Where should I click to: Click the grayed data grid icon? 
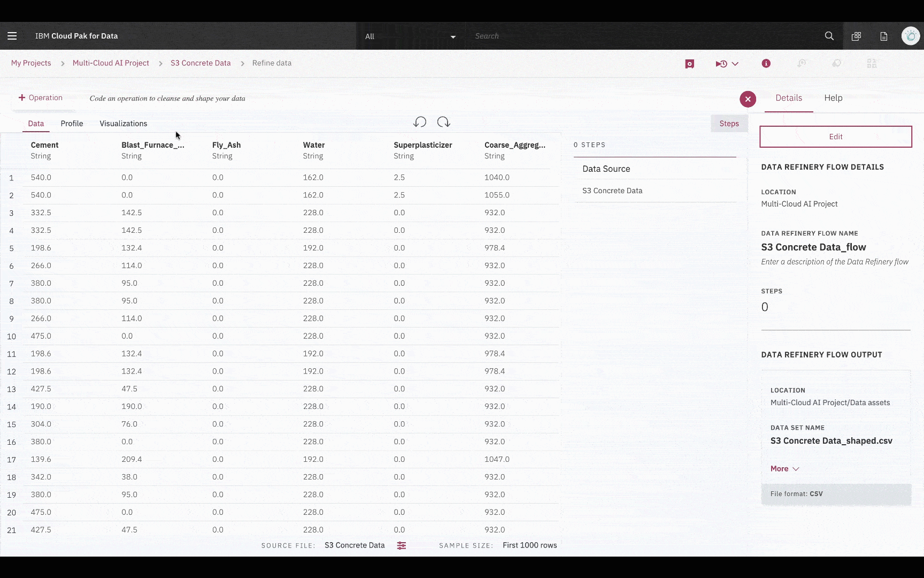pos(872,63)
